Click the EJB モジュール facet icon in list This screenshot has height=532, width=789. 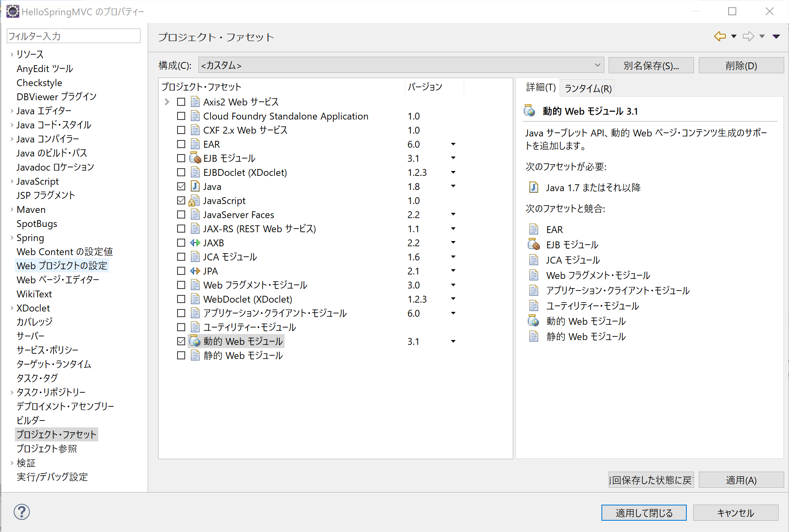click(x=195, y=158)
